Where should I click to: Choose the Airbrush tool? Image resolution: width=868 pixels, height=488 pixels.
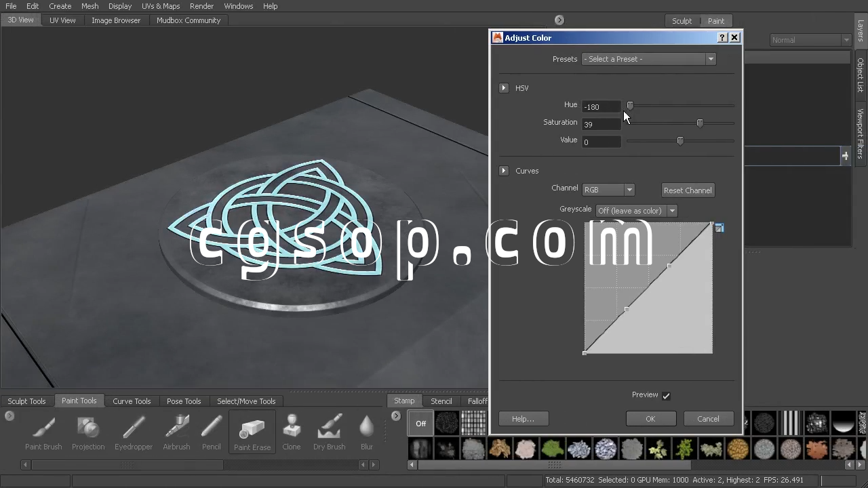176,432
